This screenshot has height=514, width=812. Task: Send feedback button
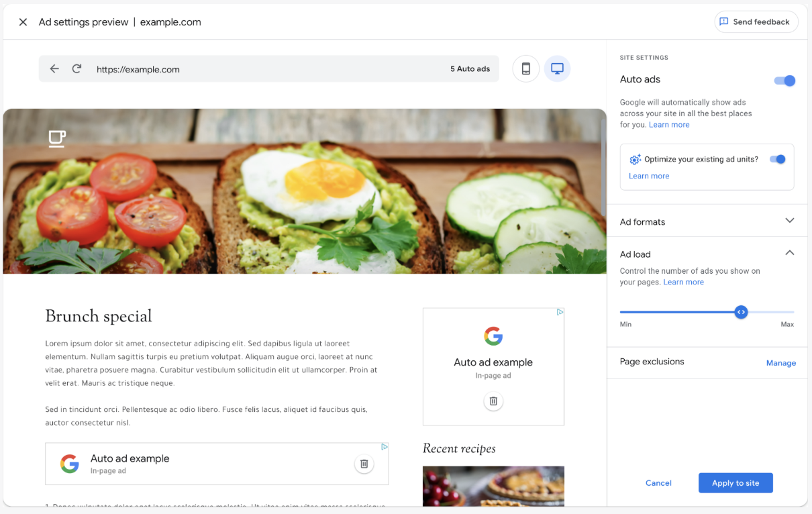click(756, 22)
